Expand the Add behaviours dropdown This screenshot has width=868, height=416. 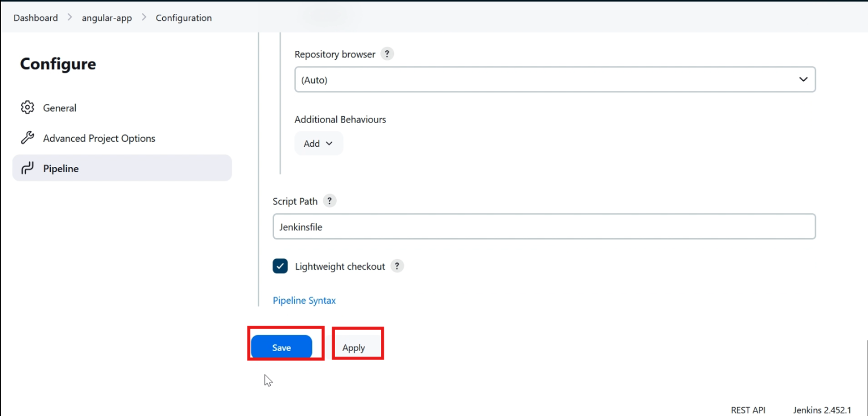(x=318, y=143)
